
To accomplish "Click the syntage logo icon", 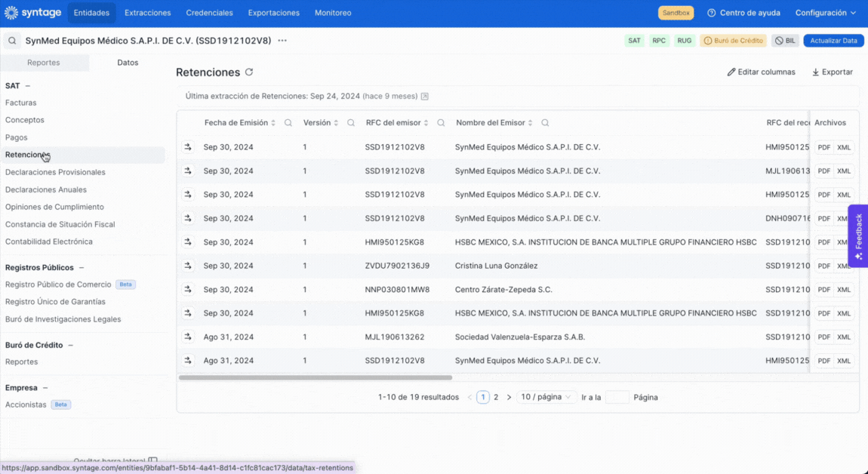I will [x=11, y=13].
